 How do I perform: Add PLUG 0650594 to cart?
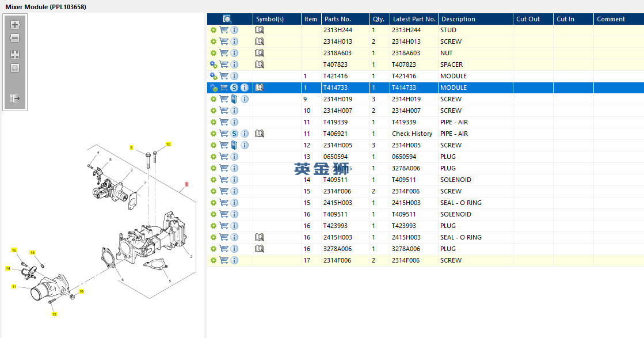pos(224,157)
